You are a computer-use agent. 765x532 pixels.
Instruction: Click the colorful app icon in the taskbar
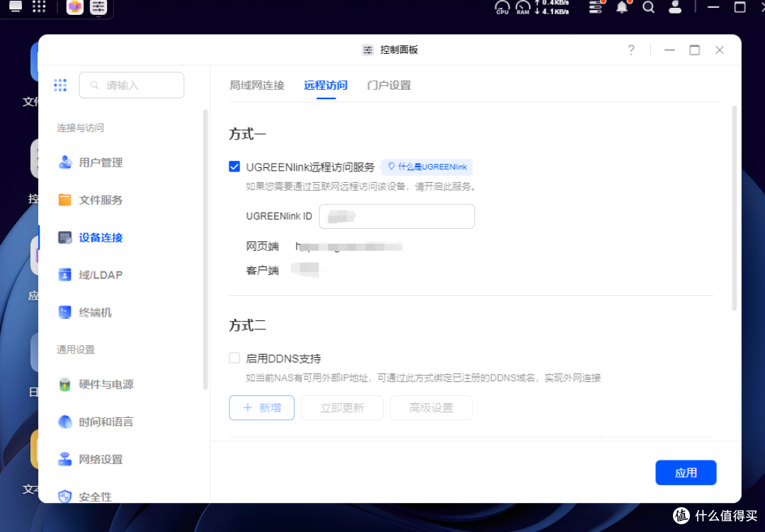pos(74,7)
